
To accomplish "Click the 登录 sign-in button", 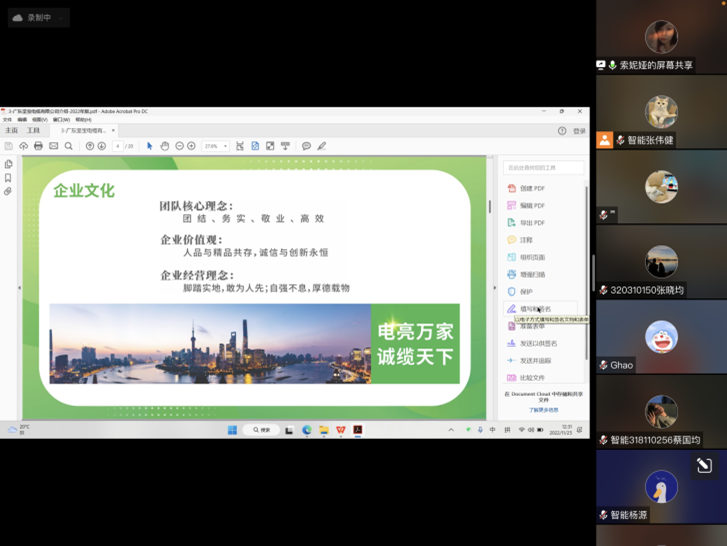I will [579, 131].
